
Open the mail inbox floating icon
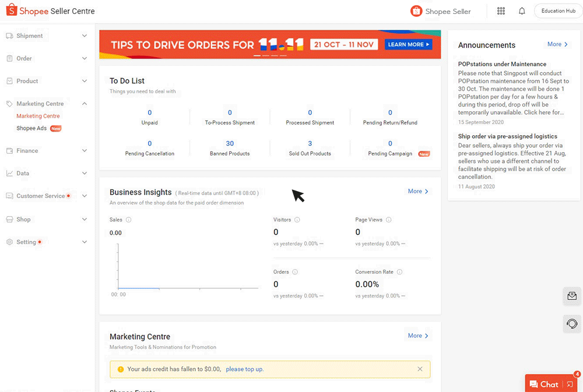572,296
